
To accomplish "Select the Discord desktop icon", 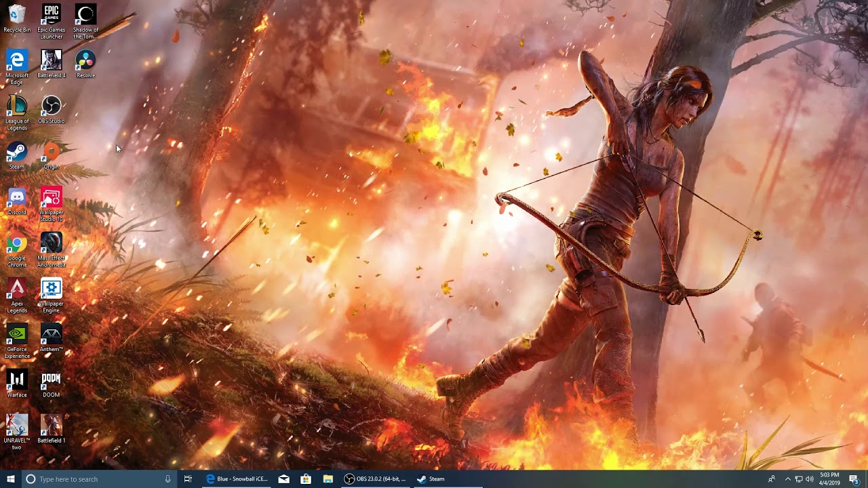I will [x=17, y=201].
